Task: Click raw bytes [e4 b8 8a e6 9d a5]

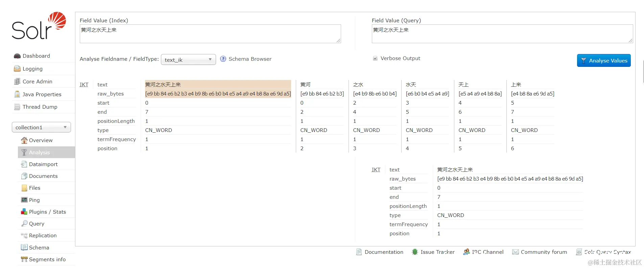Action: (x=533, y=94)
